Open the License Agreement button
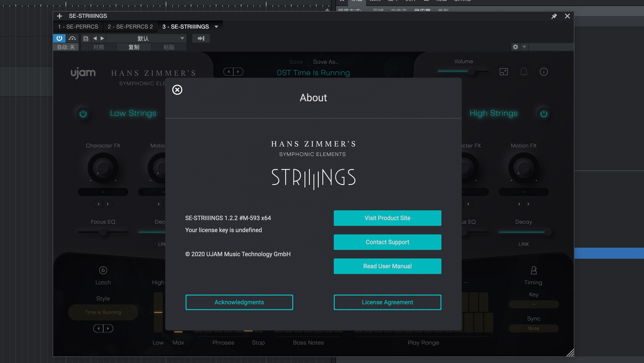The height and width of the screenshot is (363, 644). coord(387,302)
